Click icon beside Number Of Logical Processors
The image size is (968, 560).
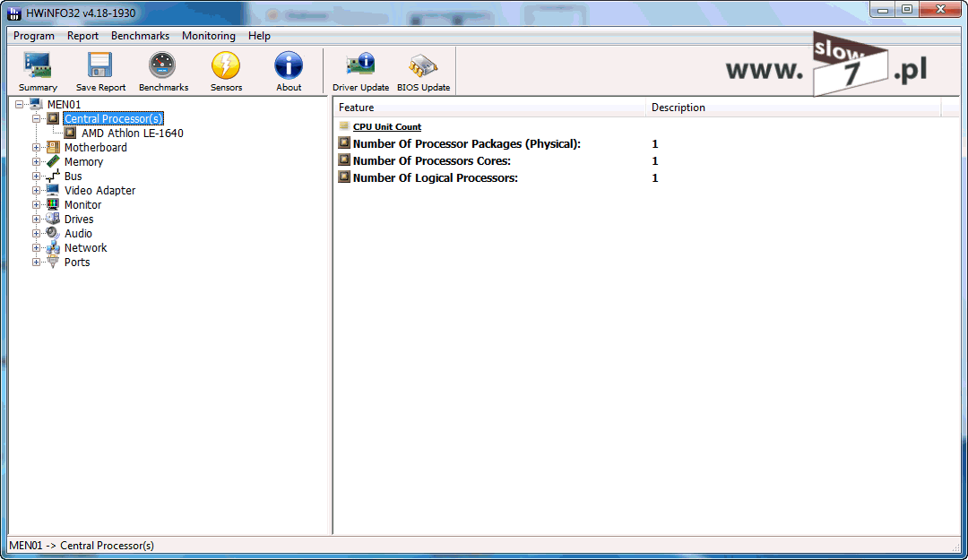344,177
